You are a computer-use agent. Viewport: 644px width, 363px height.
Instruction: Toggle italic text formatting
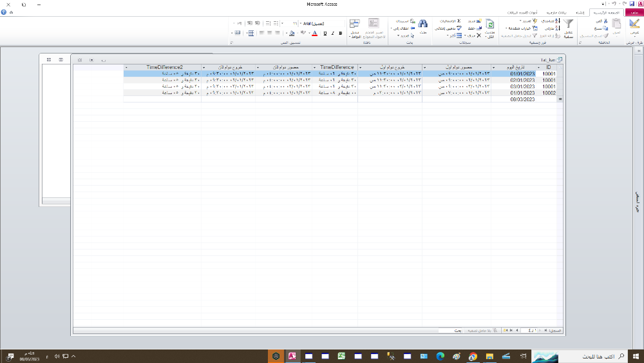[x=332, y=33]
